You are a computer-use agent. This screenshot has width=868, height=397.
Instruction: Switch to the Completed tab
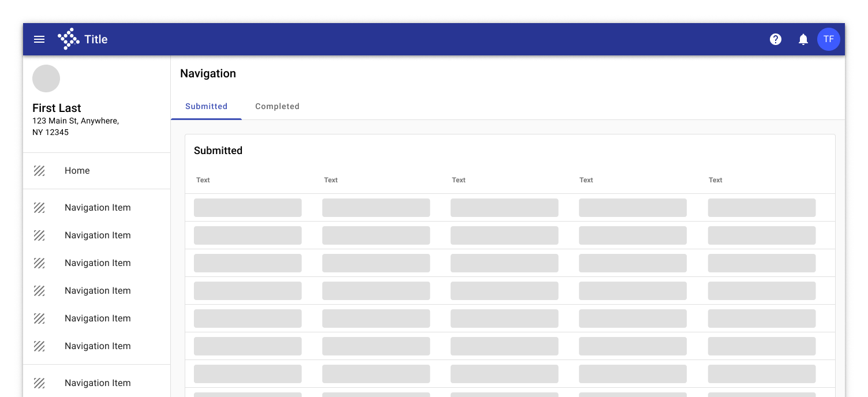(277, 106)
